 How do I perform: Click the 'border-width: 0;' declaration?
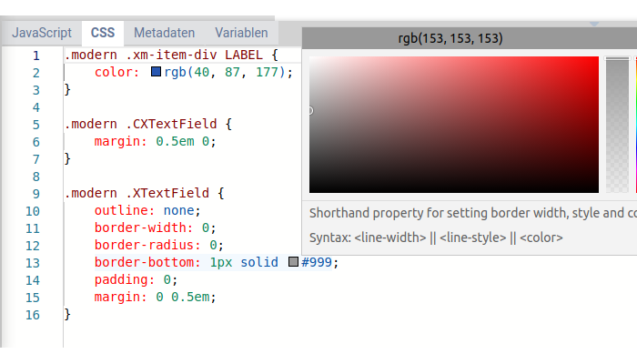pyautogui.click(x=156, y=227)
